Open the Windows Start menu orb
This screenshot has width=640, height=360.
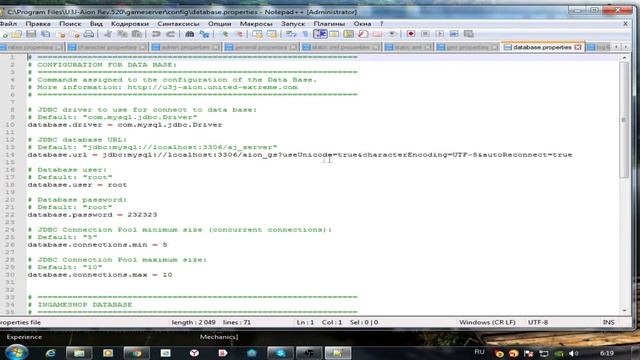pos(16,352)
